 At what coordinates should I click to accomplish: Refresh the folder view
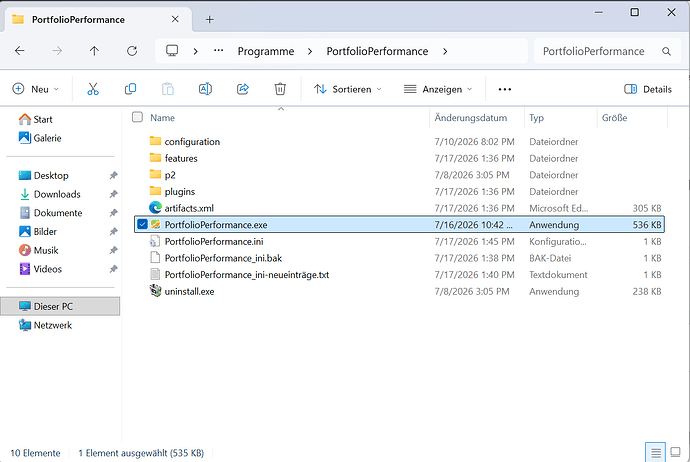[132, 51]
